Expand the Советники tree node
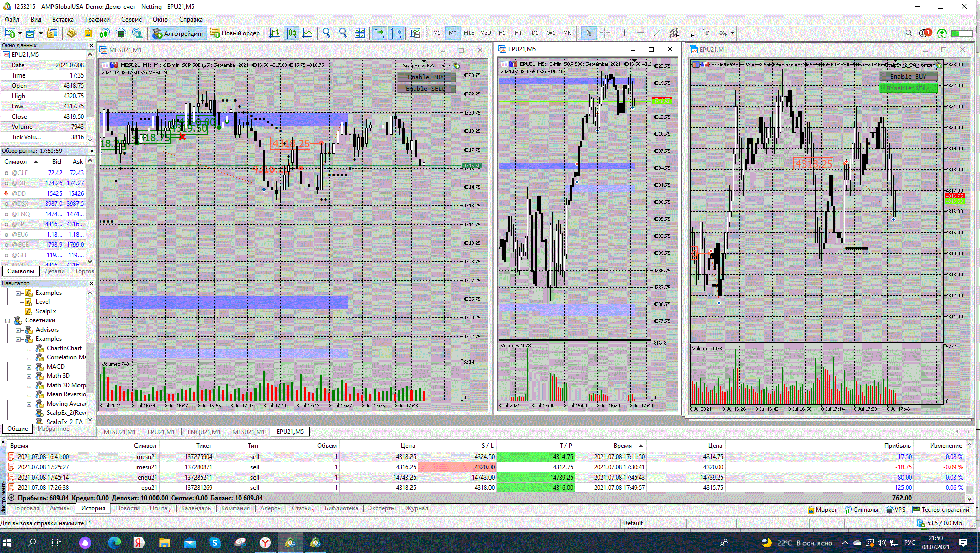 click(x=8, y=320)
